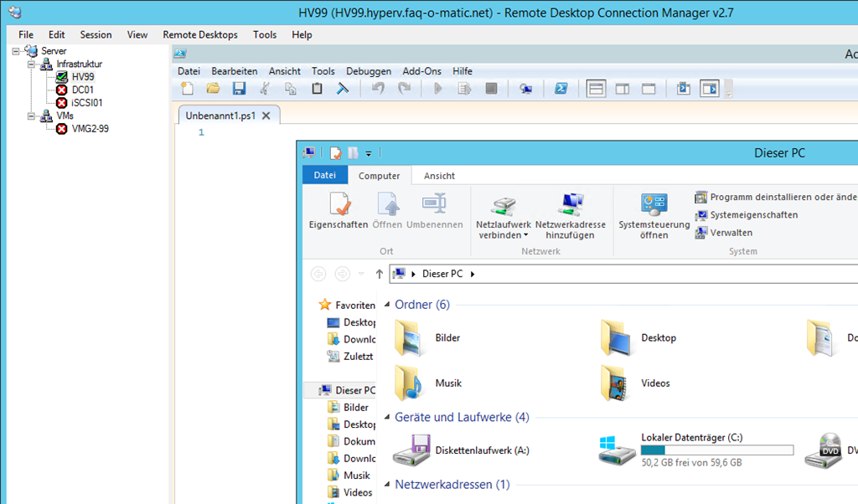Save the script with the floppy disk icon
858x504 pixels.
click(239, 89)
